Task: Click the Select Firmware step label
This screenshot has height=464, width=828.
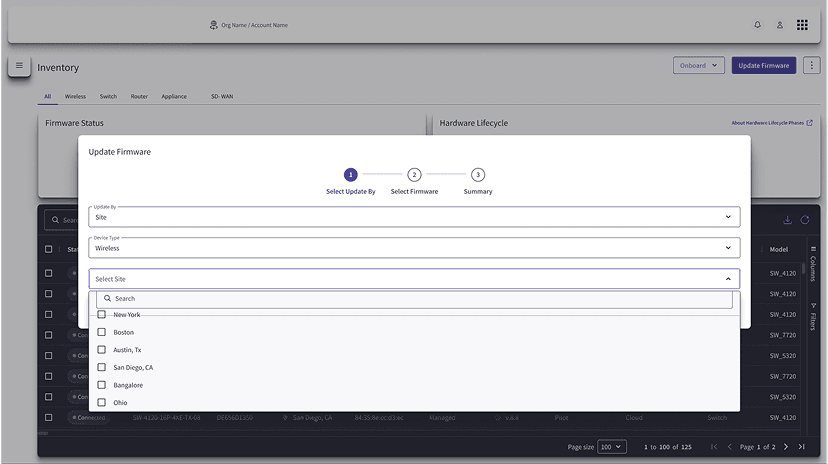Action: click(414, 192)
